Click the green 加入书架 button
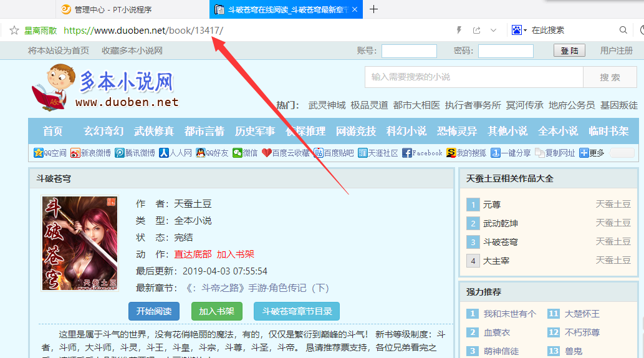 [x=216, y=311]
